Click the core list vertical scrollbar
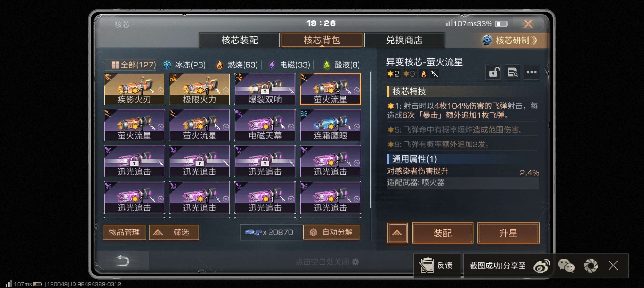The image size is (644, 288). coord(371,140)
